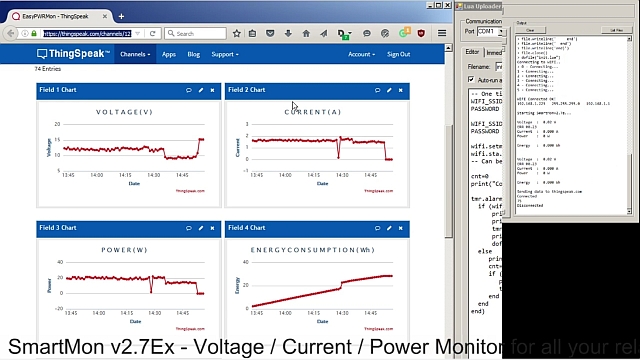
Task: Open the URL history dropdown arrow
Action: click(138, 33)
